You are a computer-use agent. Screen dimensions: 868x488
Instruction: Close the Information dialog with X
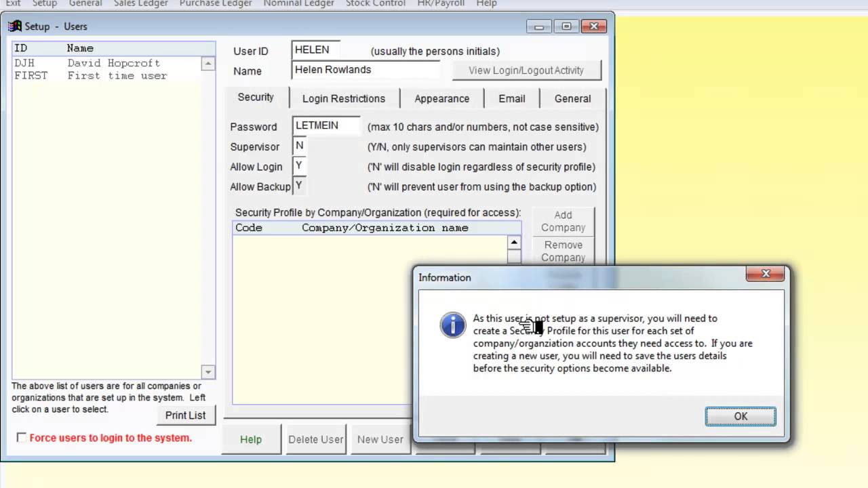[x=766, y=274]
